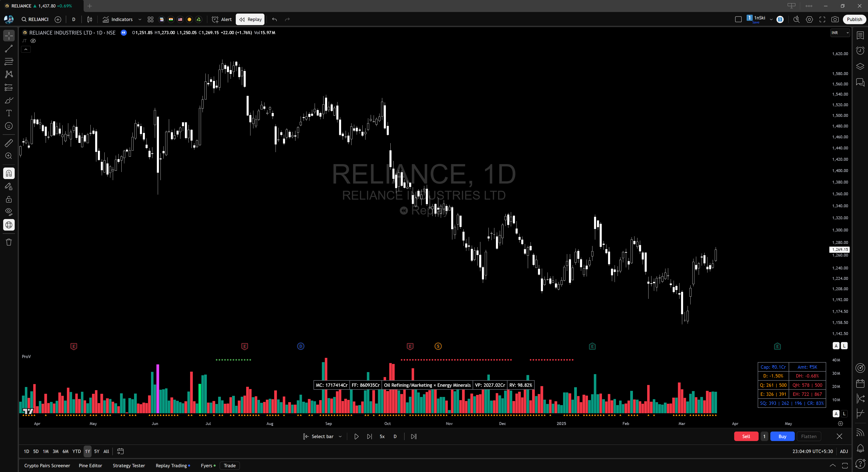The width and height of the screenshot is (868, 472).
Task: Open replay speed 5x selector
Action: 382,436
